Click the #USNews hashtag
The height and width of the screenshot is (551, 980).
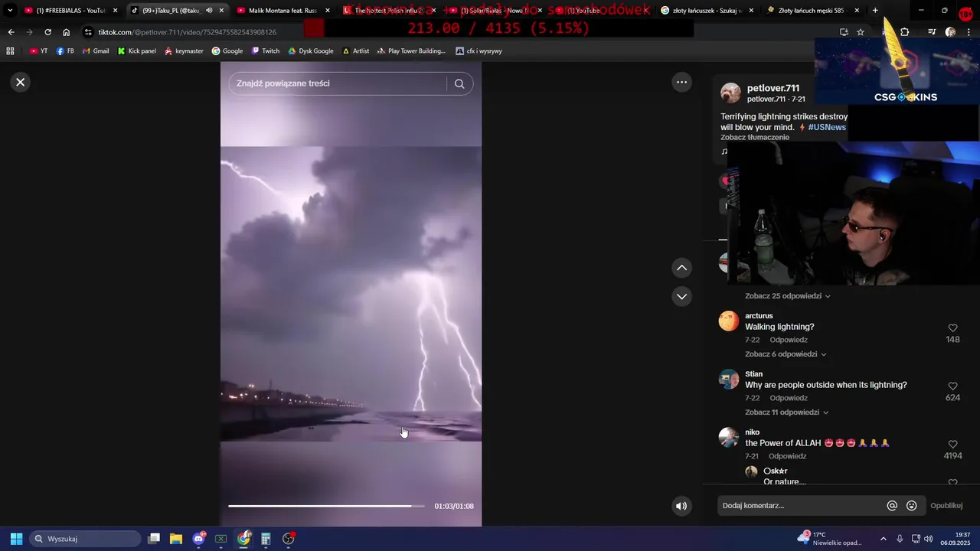[827, 127]
